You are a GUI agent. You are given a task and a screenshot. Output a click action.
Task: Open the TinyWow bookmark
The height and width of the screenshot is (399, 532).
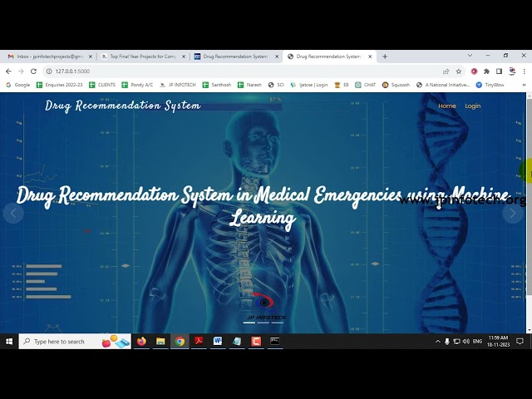pos(490,85)
